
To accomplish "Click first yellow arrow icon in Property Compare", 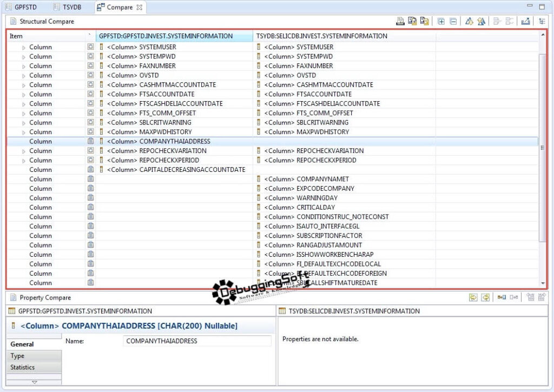I will click(473, 297).
